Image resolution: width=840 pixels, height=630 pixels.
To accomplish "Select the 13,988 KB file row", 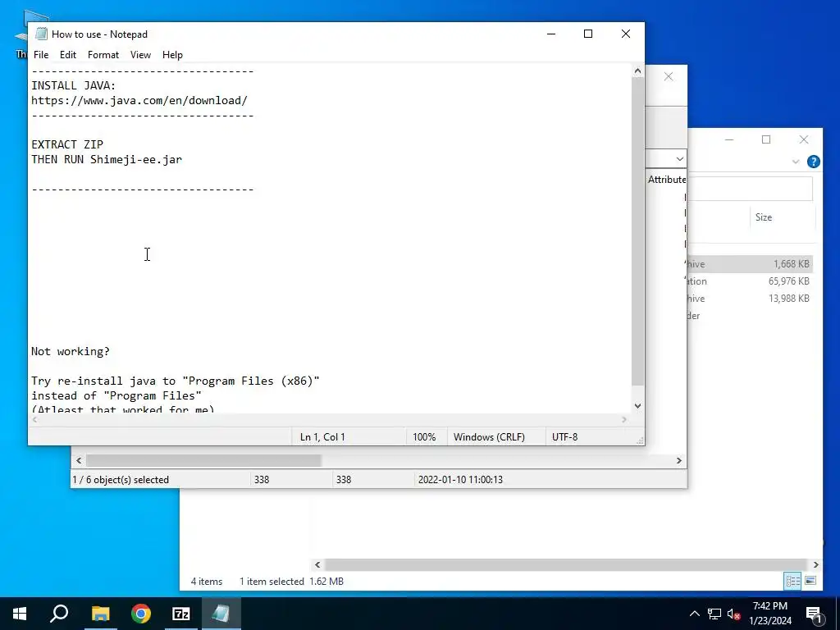I will click(x=750, y=299).
